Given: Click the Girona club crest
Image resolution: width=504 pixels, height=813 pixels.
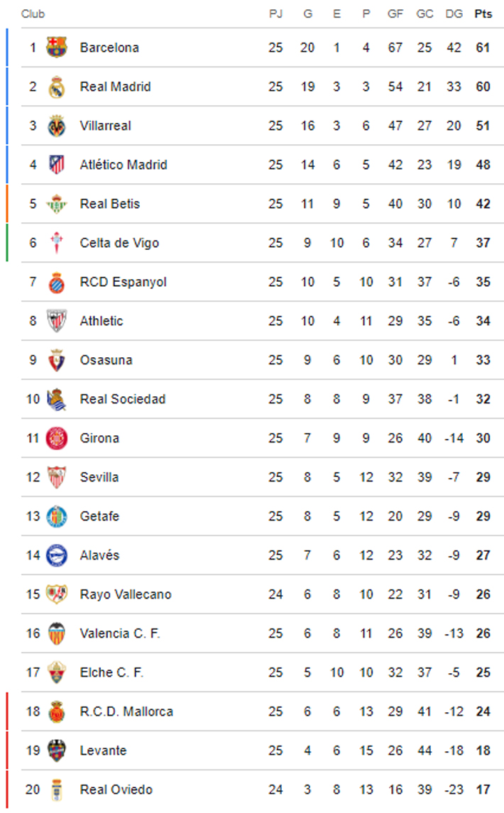Looking at the screenshot, I should (x=56, y=438).
